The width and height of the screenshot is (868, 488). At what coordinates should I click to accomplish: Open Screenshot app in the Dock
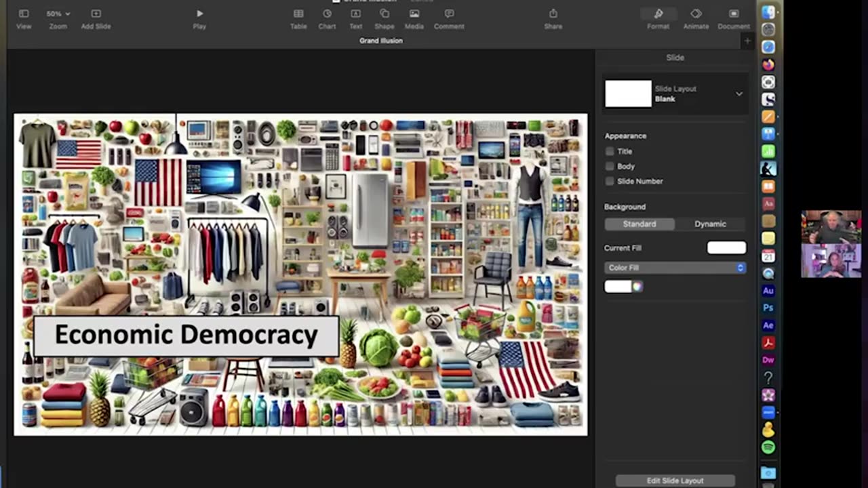[x=768, y=82]
